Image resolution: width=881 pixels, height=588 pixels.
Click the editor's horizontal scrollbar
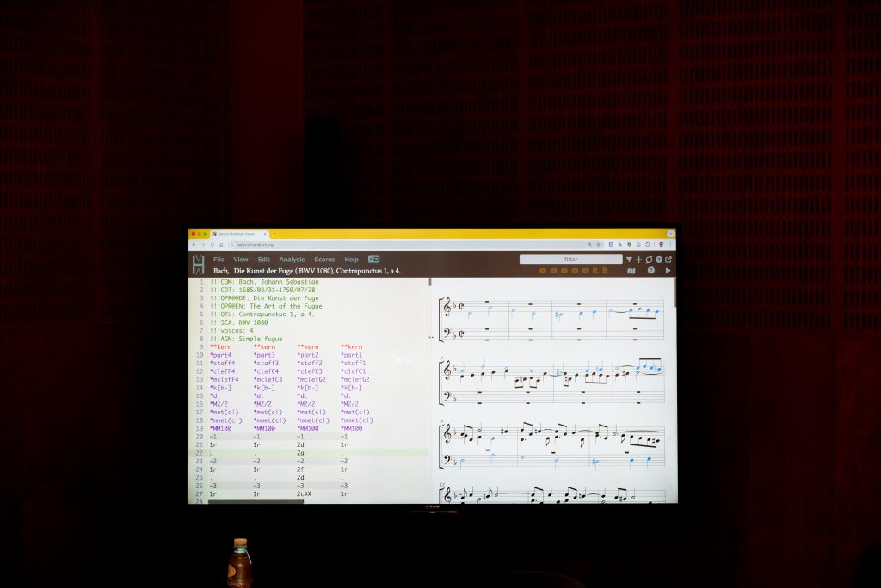[x=256, y=501]
